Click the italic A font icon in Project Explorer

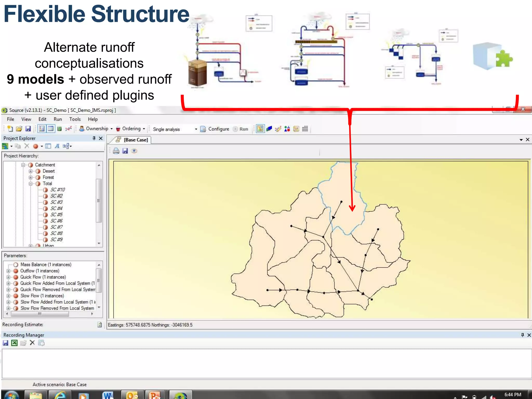[57, 146]
